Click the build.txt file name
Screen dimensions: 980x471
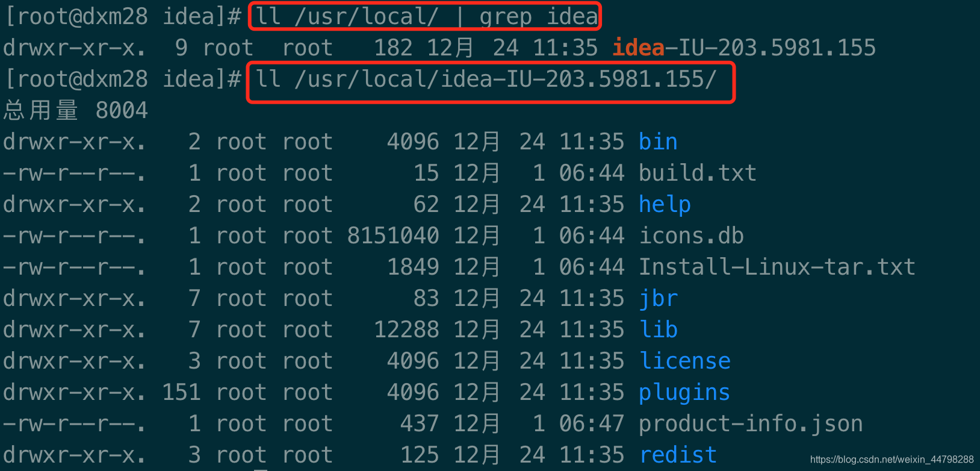697,173
